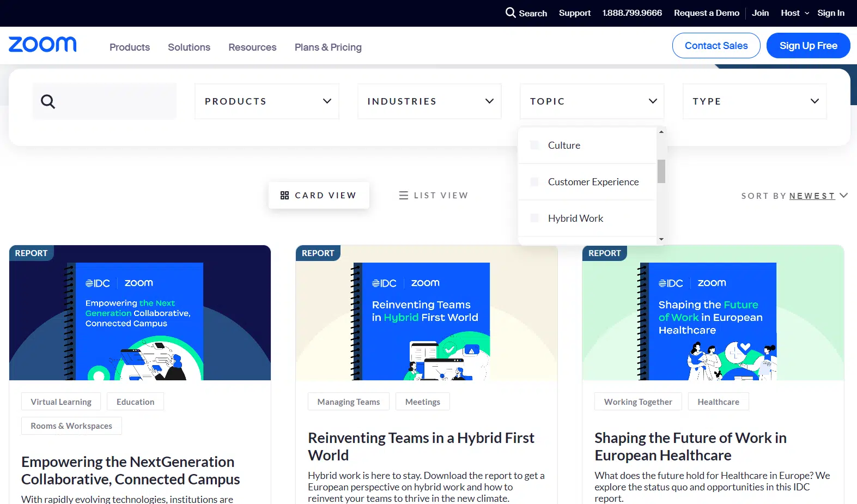Click the List View lines icon
Image resolution: width=857 pixels, height=504 pixels.
tap(404, 195)
